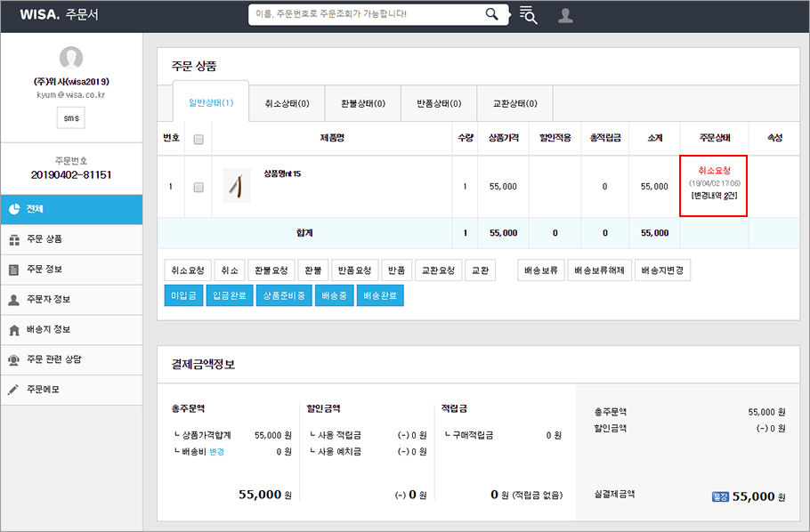Open 주문메모 sidebar menu item
The height and width of the screenshot is (532, 810).
point(71,390)
